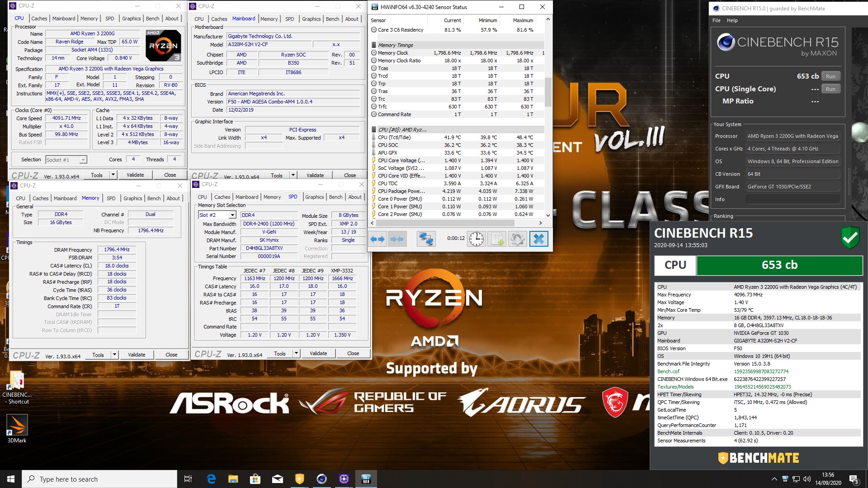Open File Explorer from the taskbar
This screenshot has width=868, height=488.
coord(233,479)
